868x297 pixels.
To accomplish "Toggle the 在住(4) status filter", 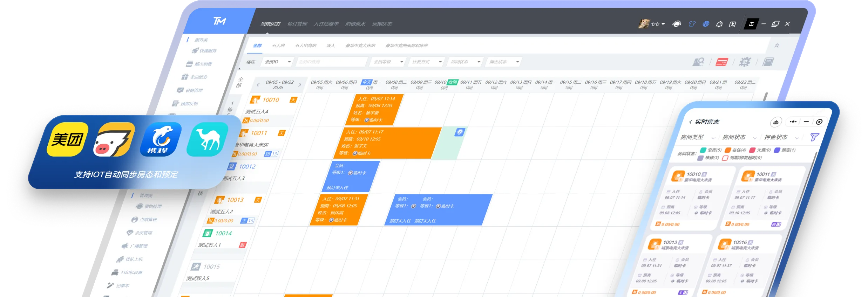I will tap(735, 150).
